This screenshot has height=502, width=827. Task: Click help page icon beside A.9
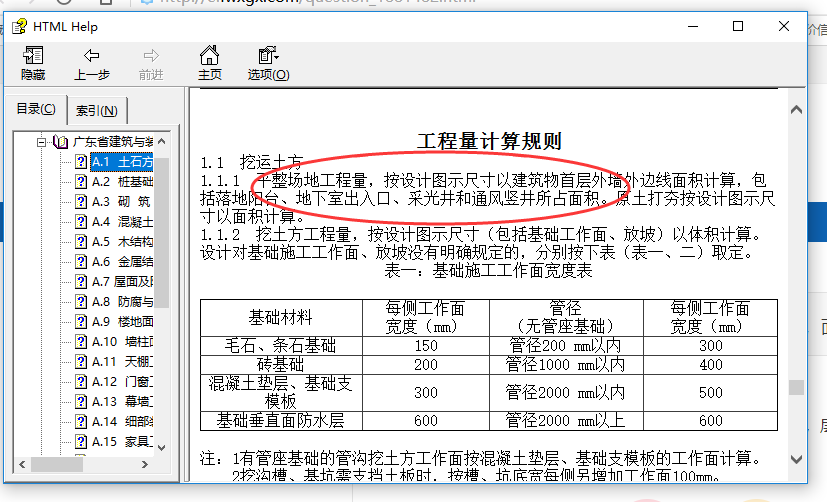coord(81,322)
